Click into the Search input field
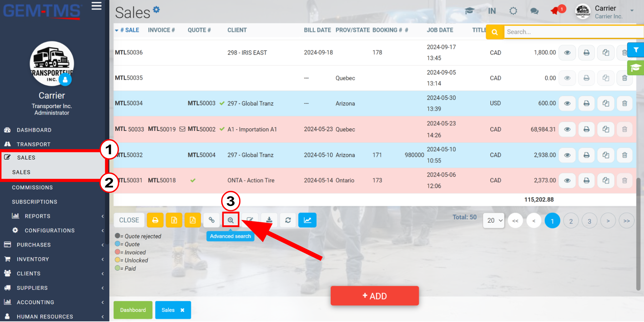This screenshot has width=644, height=322. [x=573, y=32]
